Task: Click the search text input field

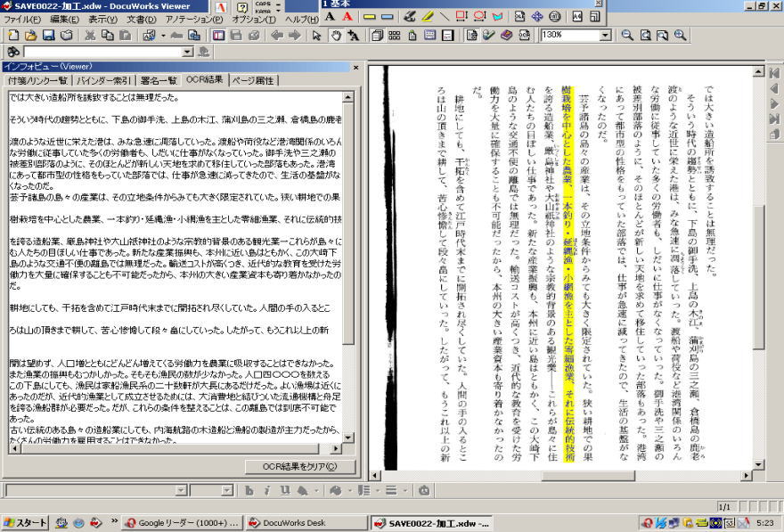Action: pos(103,52)
